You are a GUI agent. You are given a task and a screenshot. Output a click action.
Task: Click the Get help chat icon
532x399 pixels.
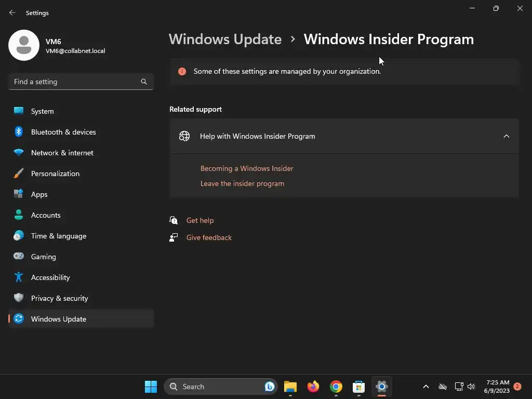pyautogui.click(x=174, y=220)
